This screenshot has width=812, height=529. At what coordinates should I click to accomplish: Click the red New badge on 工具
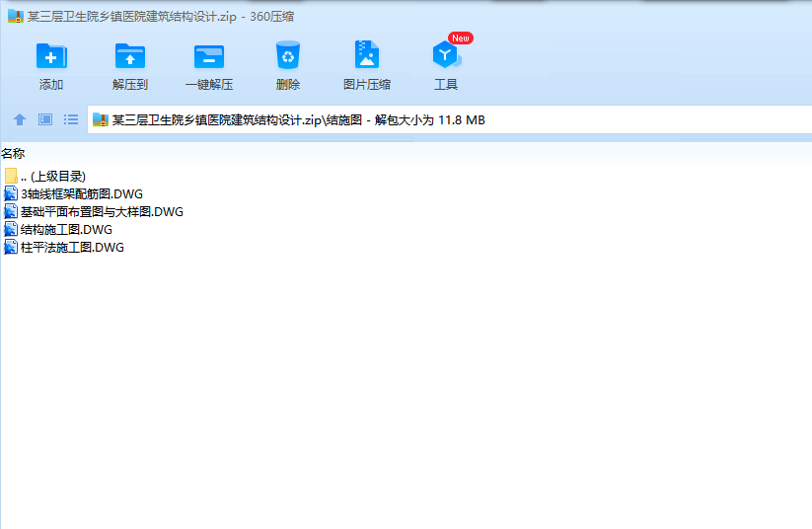tap(461, 38)
